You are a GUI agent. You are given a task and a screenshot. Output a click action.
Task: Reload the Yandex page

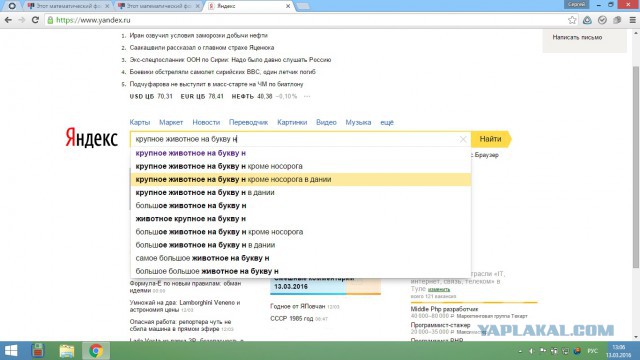click(35, 20)
